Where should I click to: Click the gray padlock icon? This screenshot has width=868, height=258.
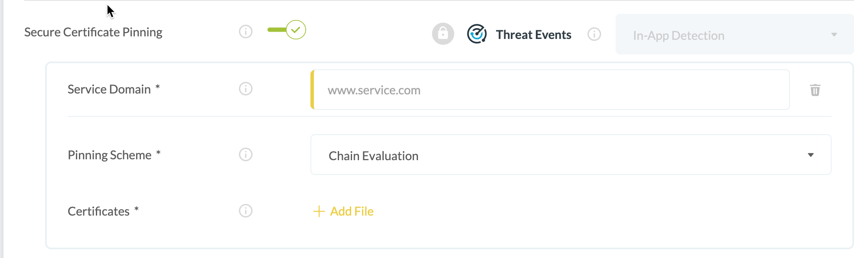[443, 34]
